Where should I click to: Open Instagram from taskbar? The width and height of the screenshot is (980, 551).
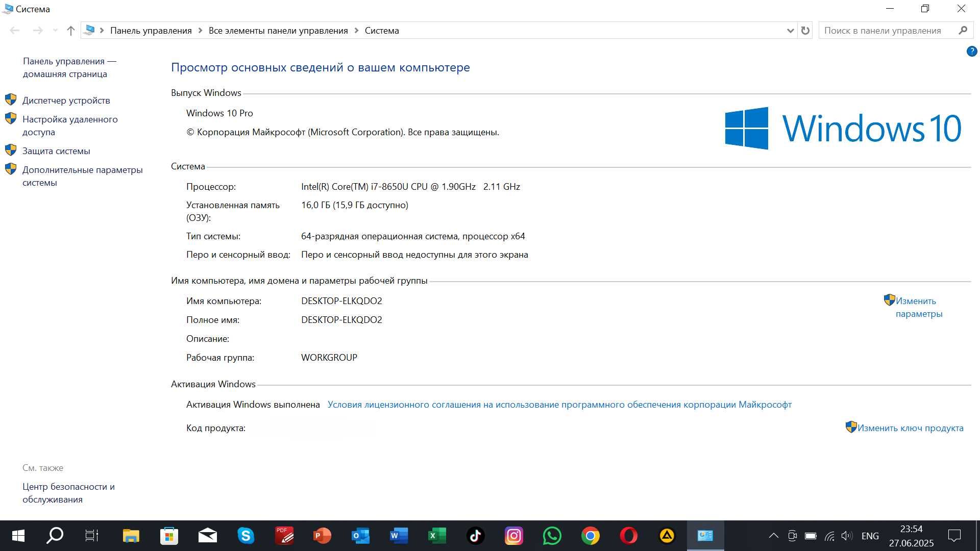[x=513, y=536]
